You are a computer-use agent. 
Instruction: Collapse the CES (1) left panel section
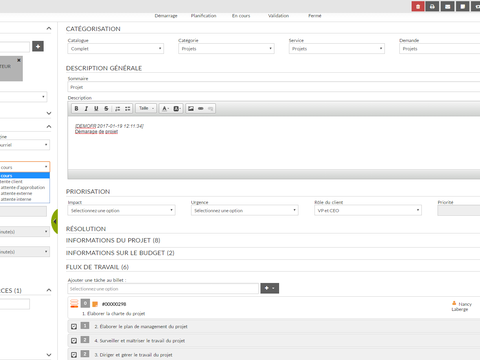[49, 290]
